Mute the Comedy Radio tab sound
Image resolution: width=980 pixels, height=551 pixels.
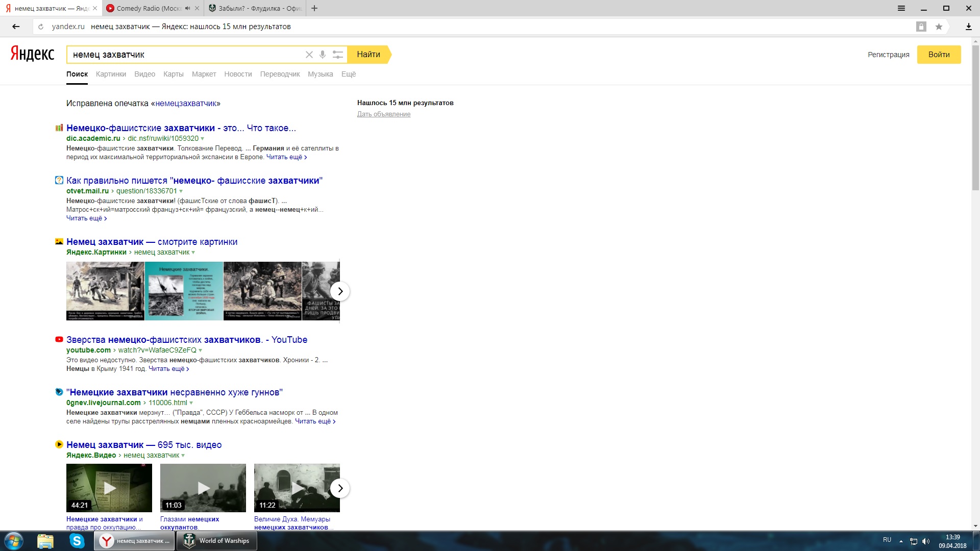(x=187, y=8)
